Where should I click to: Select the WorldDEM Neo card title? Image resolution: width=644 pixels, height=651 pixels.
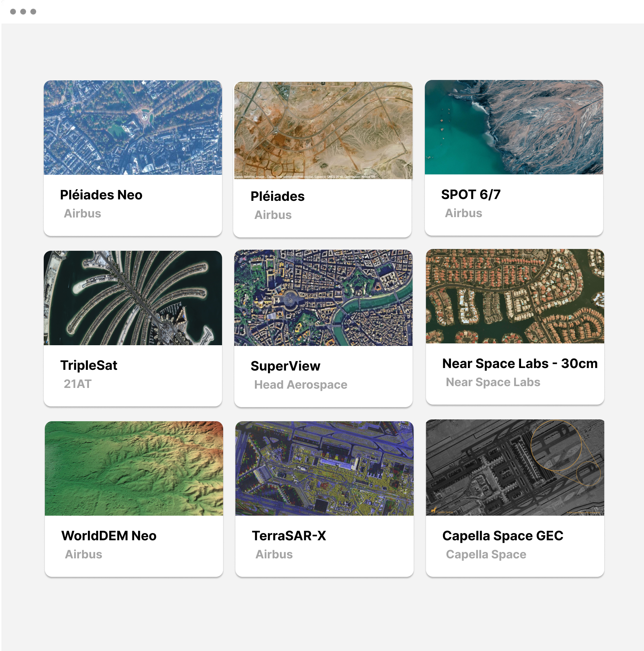tap(109, 536)
